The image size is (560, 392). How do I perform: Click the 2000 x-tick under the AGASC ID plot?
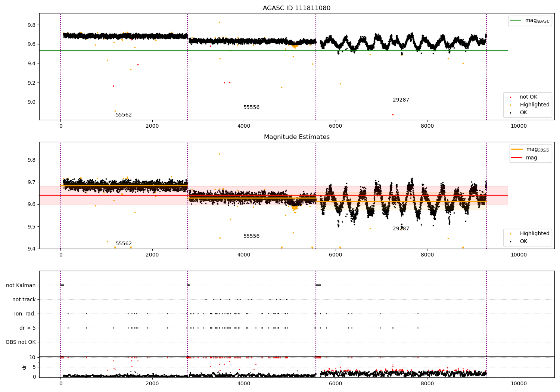(x=152, y=126)
